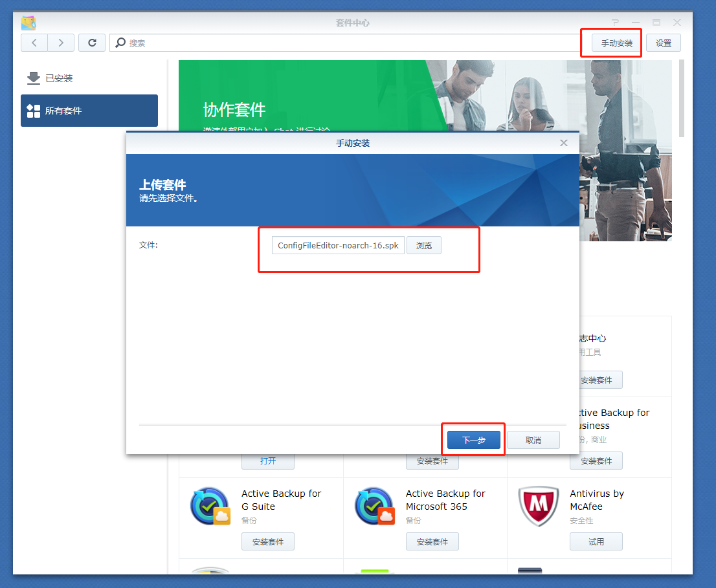The height and width of the screenshot is (588, 716).
Task: Install Active Backup for G Suite
Action: tap(268, 542)
